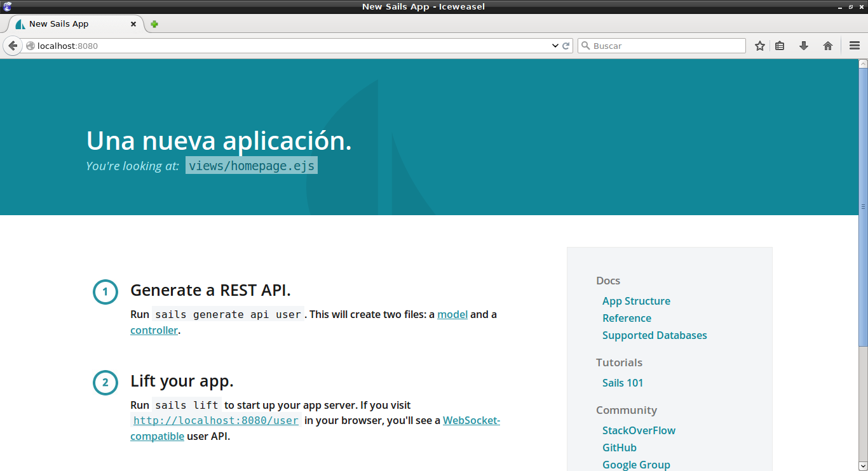The image size is (868, 471).
Task: Open the downloads arrow icon
Action: (x=804, y=46)
